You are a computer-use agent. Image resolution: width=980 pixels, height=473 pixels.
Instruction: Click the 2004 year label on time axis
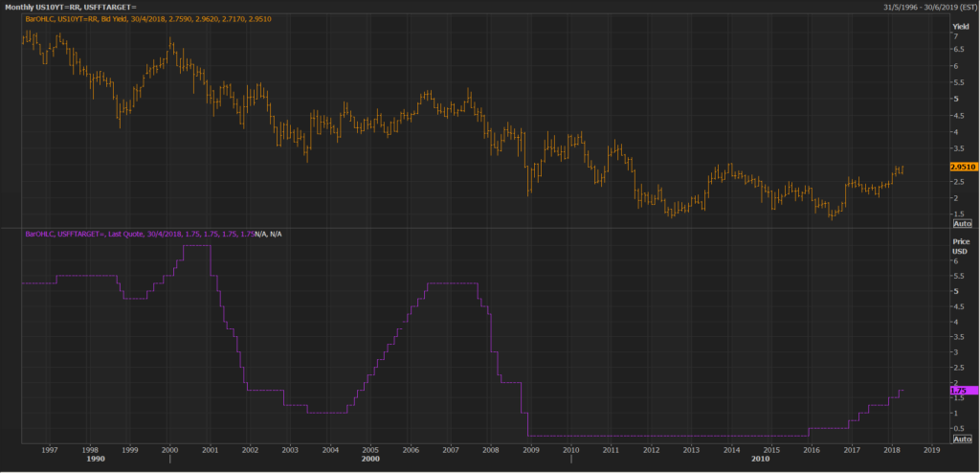pyautogui.click(x=330, y=448)
